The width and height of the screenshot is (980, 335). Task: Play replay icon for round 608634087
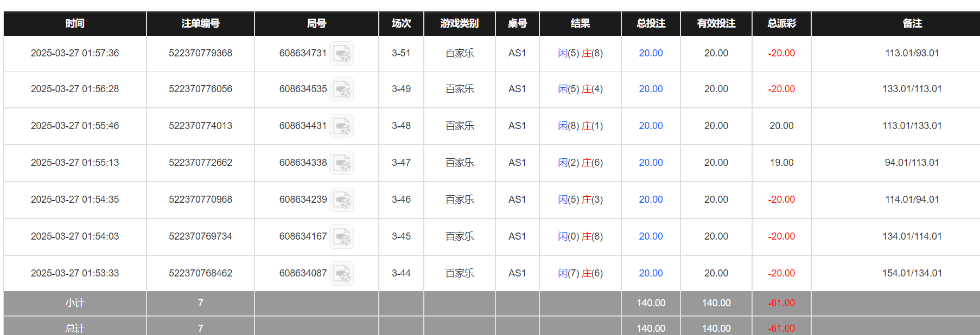click(x=342, y=274)
